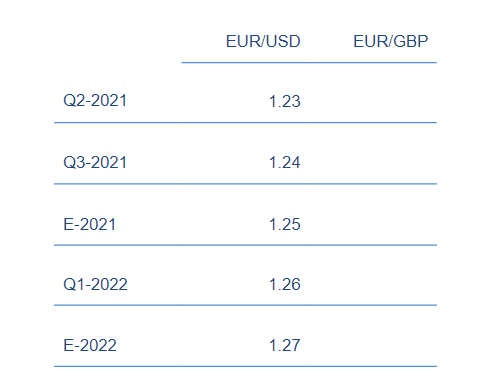Click the divider line below E-2022 row

click(x=245, y=366)
